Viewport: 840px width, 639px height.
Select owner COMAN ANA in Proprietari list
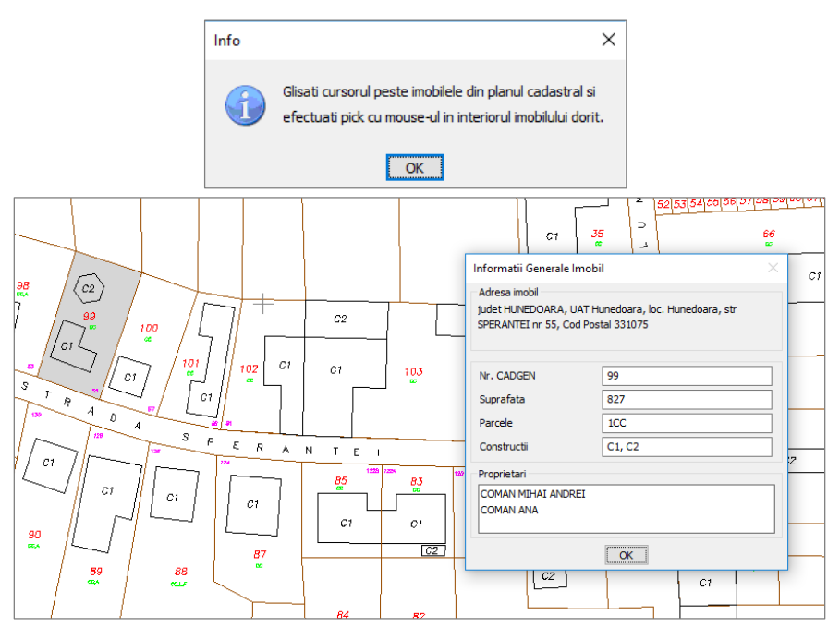tap(509, 510)
